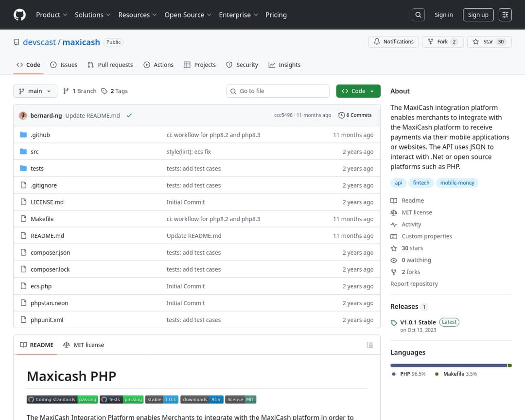Open the green Code dropdown button
525x420 pixels.
[x=358, y=91]
